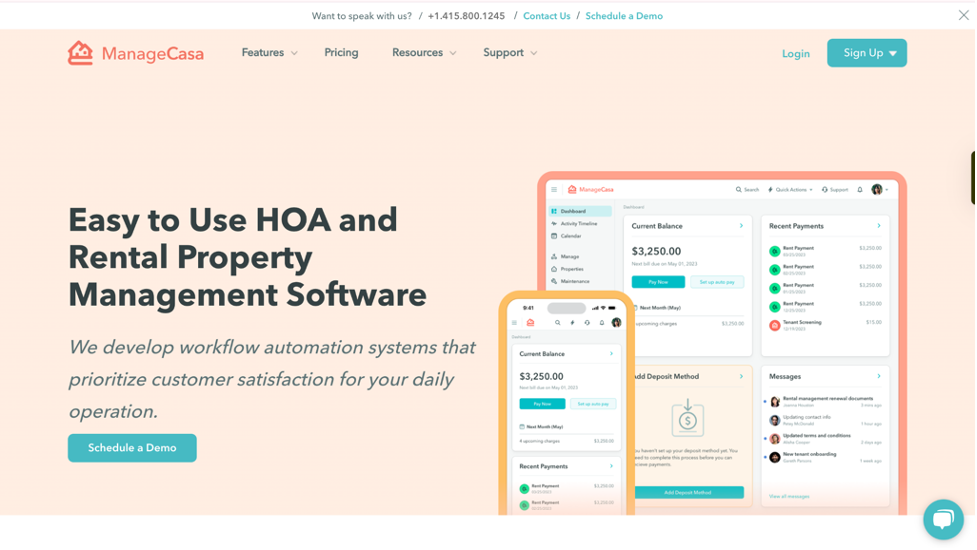Click Contact Us in top bar

(546, 16)
